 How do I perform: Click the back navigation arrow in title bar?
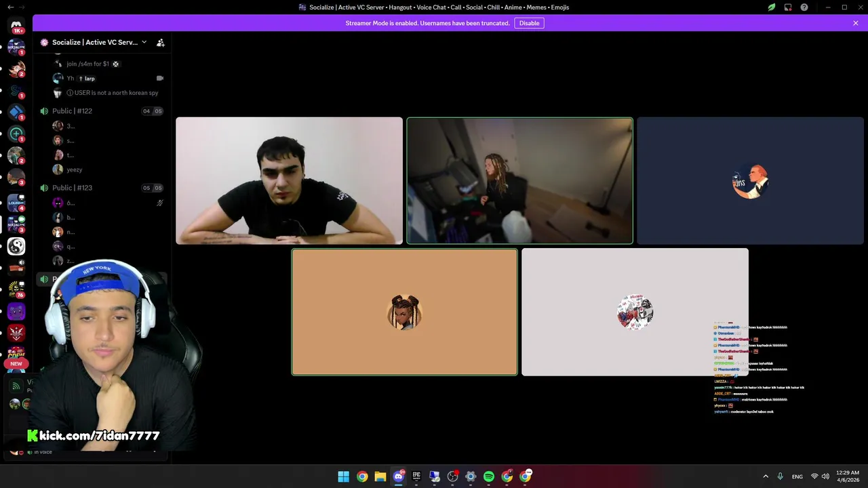(x=10, y=7)
